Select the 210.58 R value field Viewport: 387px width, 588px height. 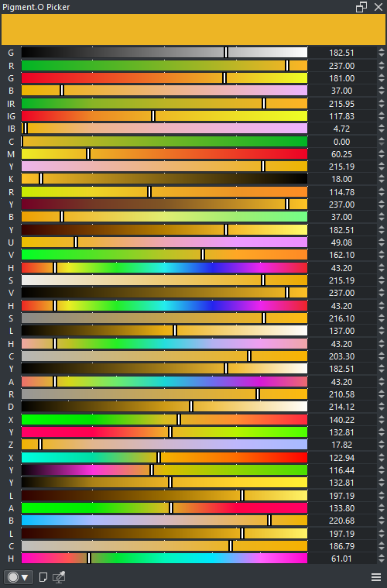tap(341, 394)
